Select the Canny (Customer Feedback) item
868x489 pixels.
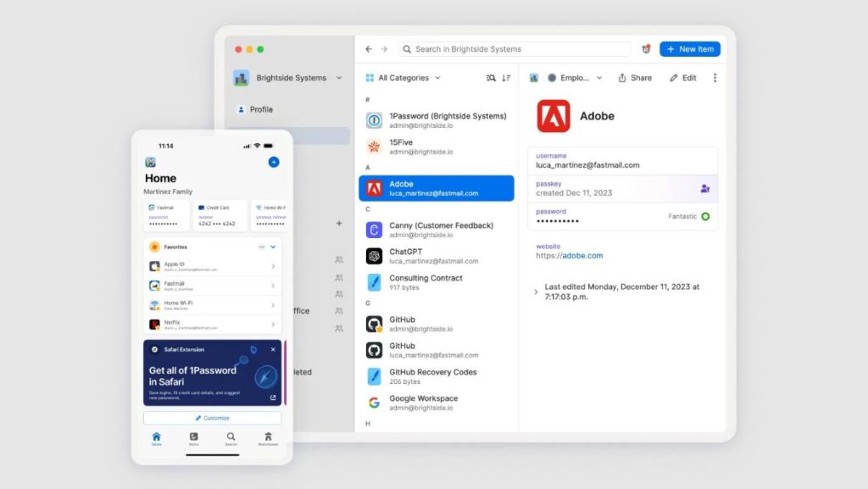tap(437, 230)
